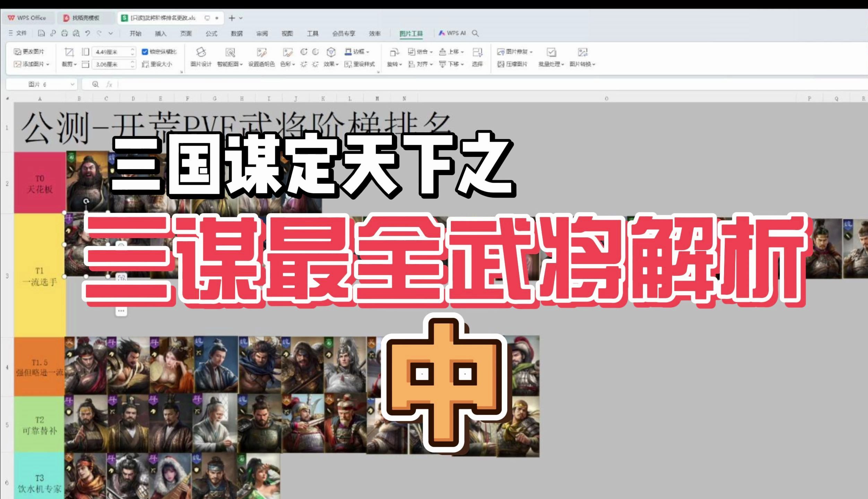Click the search magnifier beside WPS AI
The height and width of the screenshot is (499, 868).
pyautogui.click(x=475, y=33)
